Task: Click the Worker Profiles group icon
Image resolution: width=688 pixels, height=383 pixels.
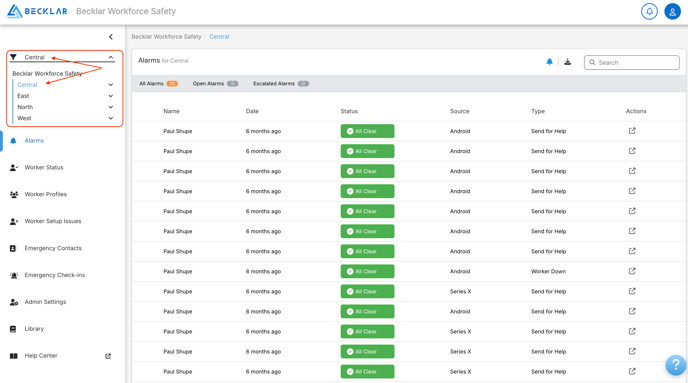Action: [14, 194]
